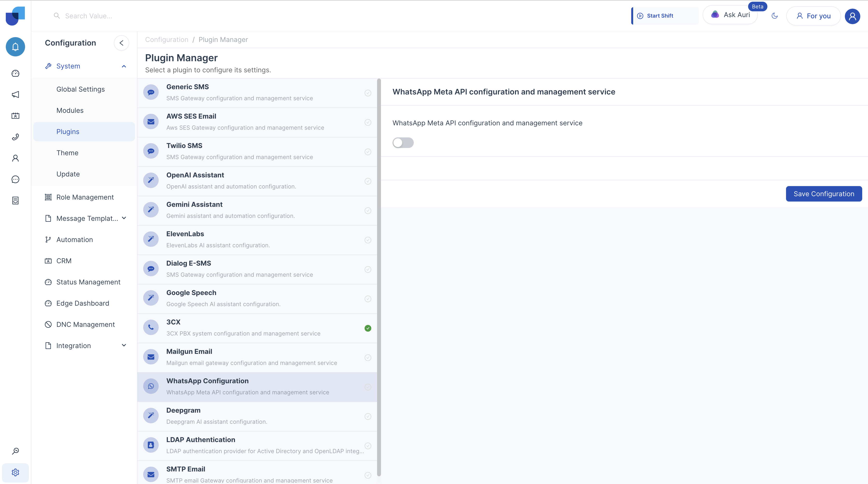Click the 3CX green status checkmark
Viewport: 868px width, 484px height.
368,328
